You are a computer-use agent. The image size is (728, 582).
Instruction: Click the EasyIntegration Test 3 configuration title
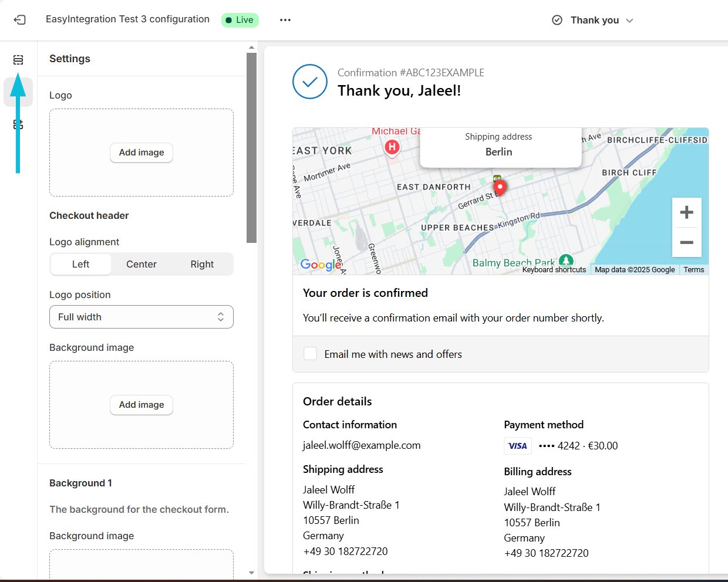pyautogui.click(x=127, y=19)
